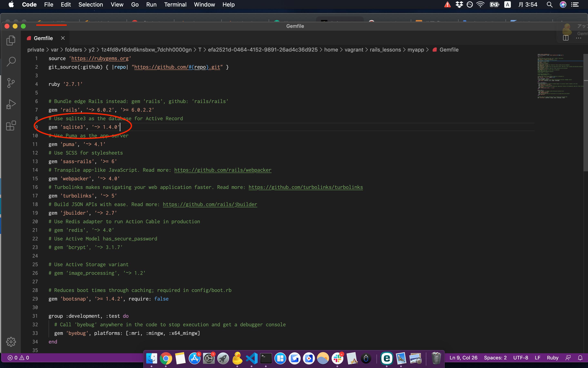Expand 'home' breadcrumb segment
Screen dimensions: 588x368
pyautogui.click(x=331, y=50)
